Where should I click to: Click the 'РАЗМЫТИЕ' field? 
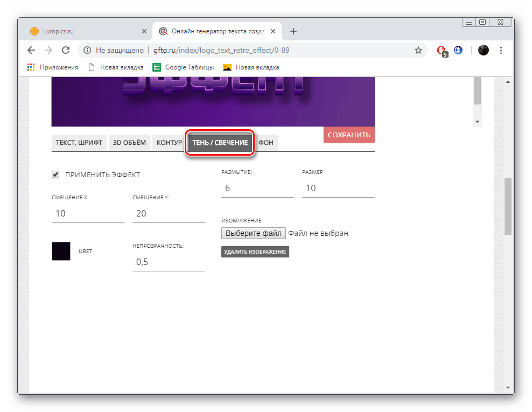(x=257, y=188)
